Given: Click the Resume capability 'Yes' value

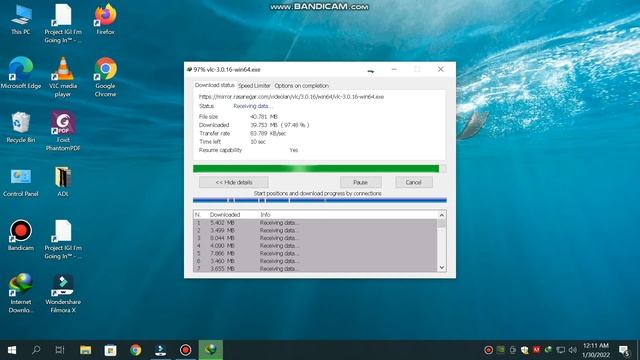Looking at the screenshot, I should (293, 150).
